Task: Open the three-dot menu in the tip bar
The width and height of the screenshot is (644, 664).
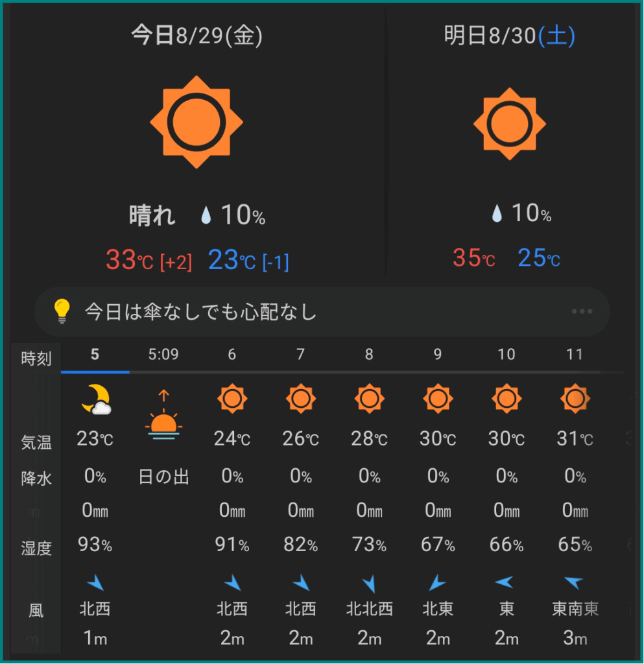Action: click(582, 312)
